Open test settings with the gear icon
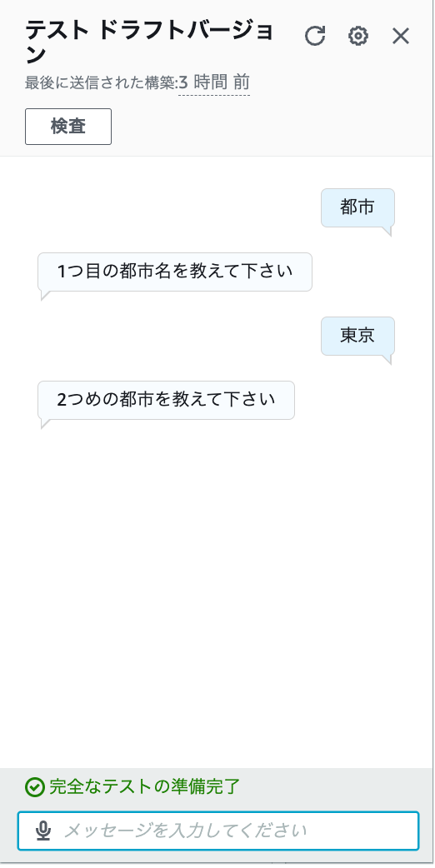Image resolution: width=435 pixels, height=868 pixels. [358, 36]
